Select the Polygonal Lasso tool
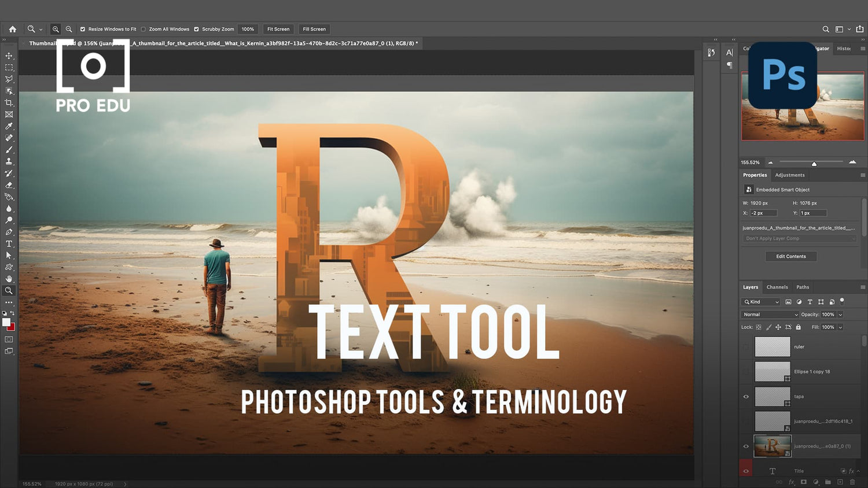This screenshot has height=488, width=868. [x=9, y=79]
